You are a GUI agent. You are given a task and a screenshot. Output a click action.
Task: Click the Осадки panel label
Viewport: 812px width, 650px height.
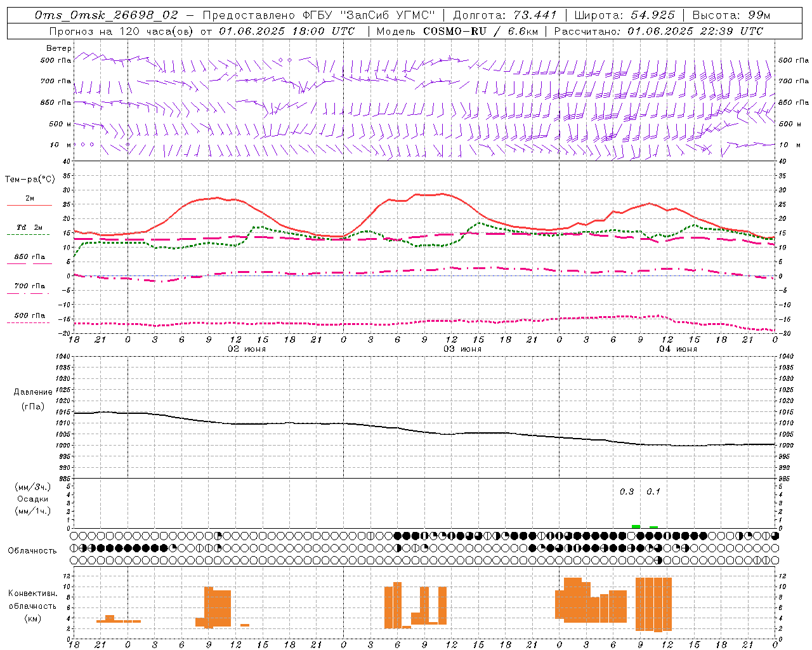(x=33, y=499)
